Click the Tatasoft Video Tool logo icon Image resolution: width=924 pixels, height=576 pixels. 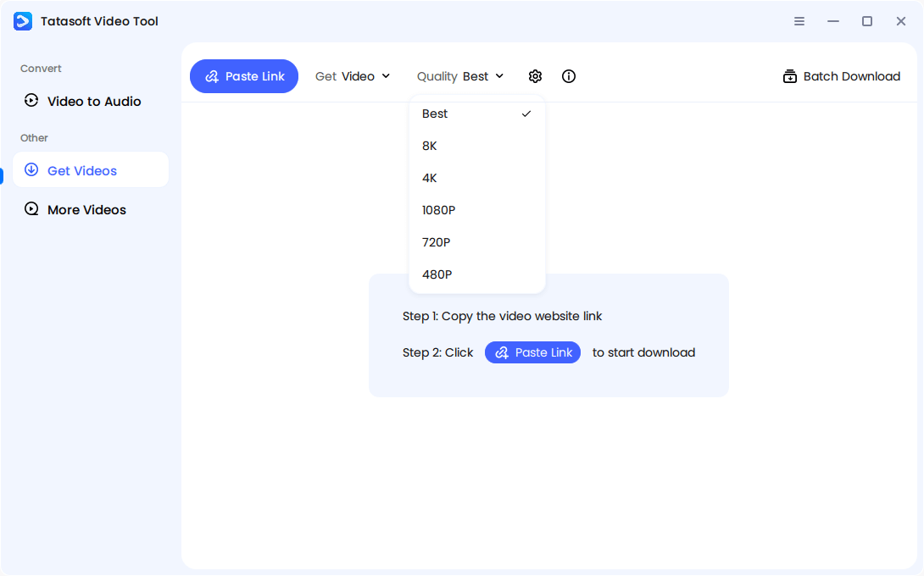(x=23, y=21)
